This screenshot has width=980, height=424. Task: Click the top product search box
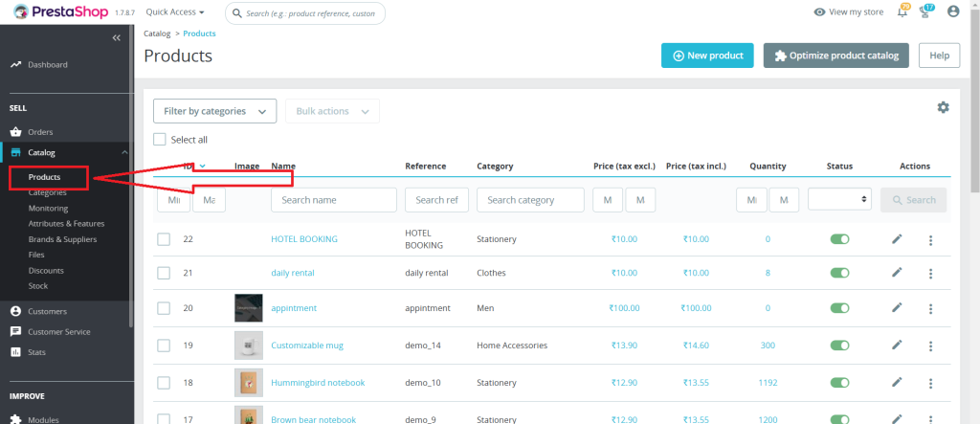[x=305, y=13]
